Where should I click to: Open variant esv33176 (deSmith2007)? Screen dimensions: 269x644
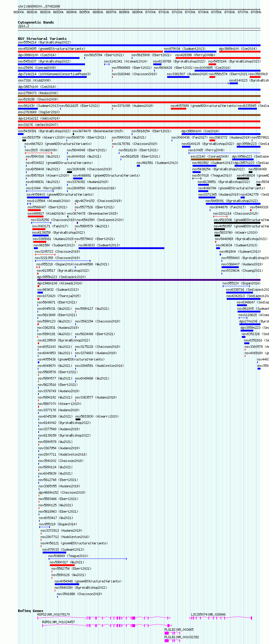coord(139,128)
